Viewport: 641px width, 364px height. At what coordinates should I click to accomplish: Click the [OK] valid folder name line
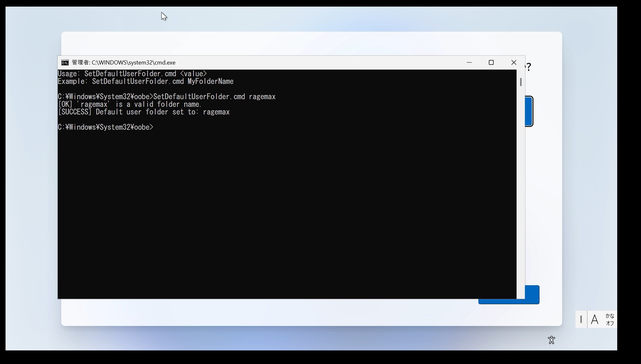point(130,104)
